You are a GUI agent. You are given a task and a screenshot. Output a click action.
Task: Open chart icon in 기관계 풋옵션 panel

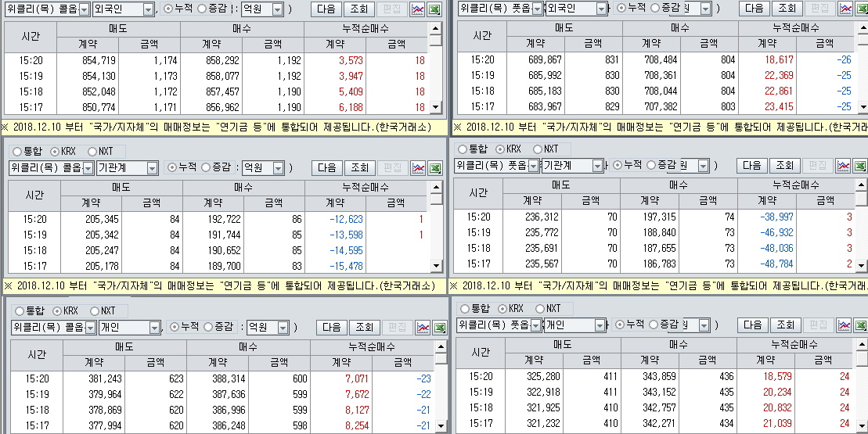pyautogui.click(x=844, y=166)
